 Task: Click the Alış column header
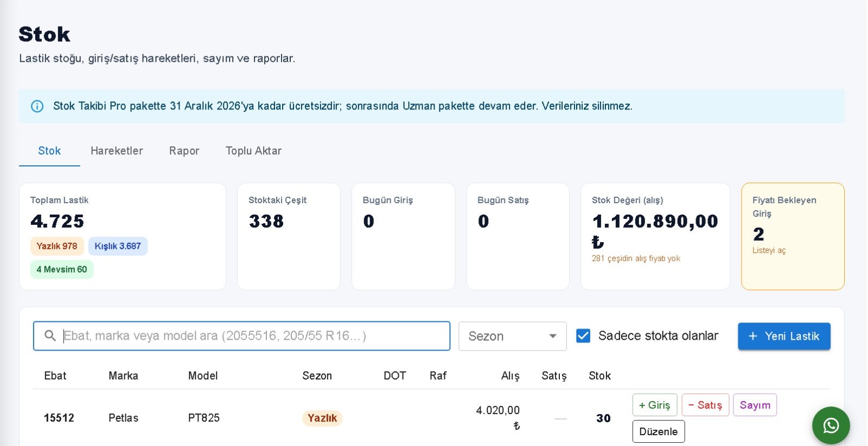[510, 376]
